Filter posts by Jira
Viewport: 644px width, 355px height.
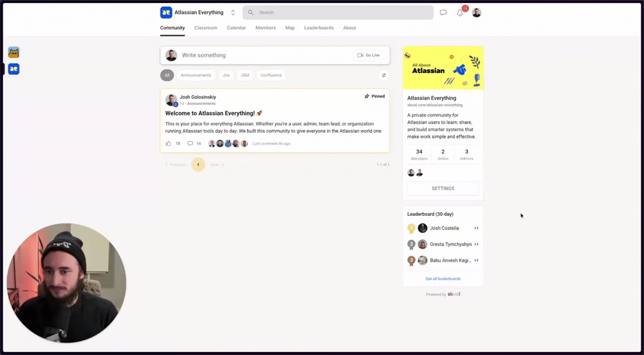click(x=226, y=75)
